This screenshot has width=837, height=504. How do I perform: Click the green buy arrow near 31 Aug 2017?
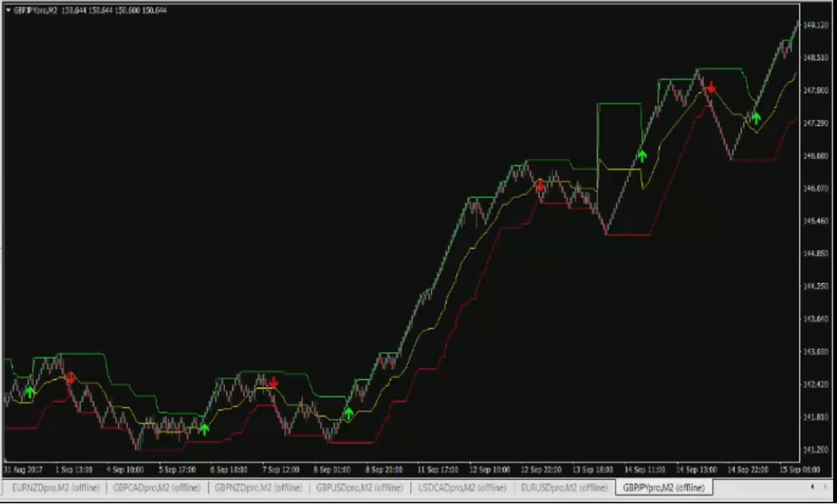coord(30,392)
